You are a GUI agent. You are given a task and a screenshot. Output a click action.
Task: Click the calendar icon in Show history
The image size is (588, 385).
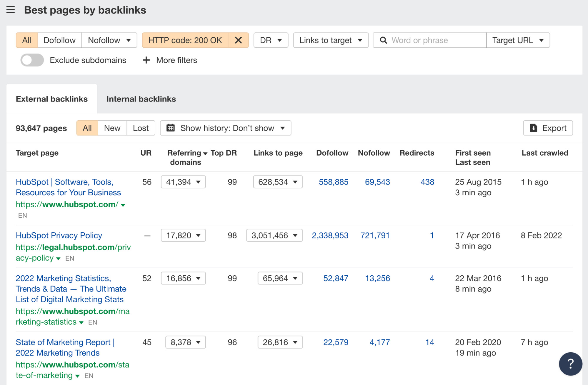(171, 128)
